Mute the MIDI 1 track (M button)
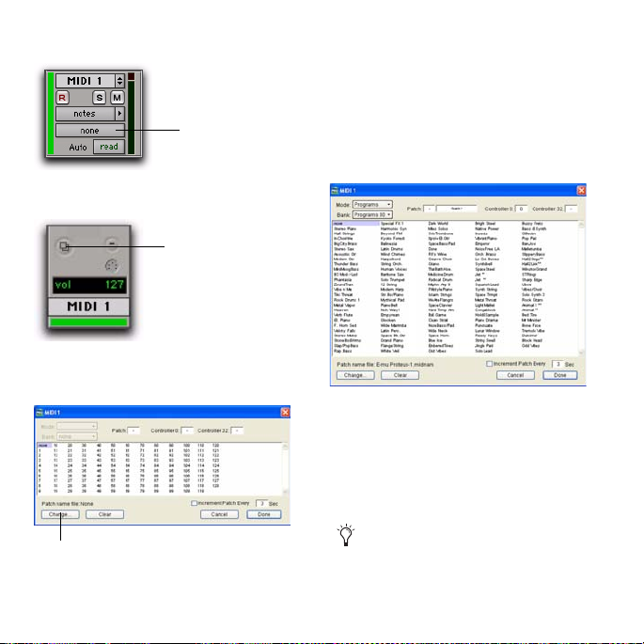The width and height of the screenshot is (644, 644). pos(118,98)
